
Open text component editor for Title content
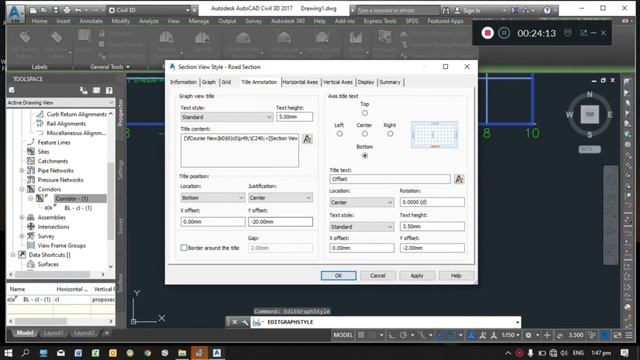coord(307,139)
